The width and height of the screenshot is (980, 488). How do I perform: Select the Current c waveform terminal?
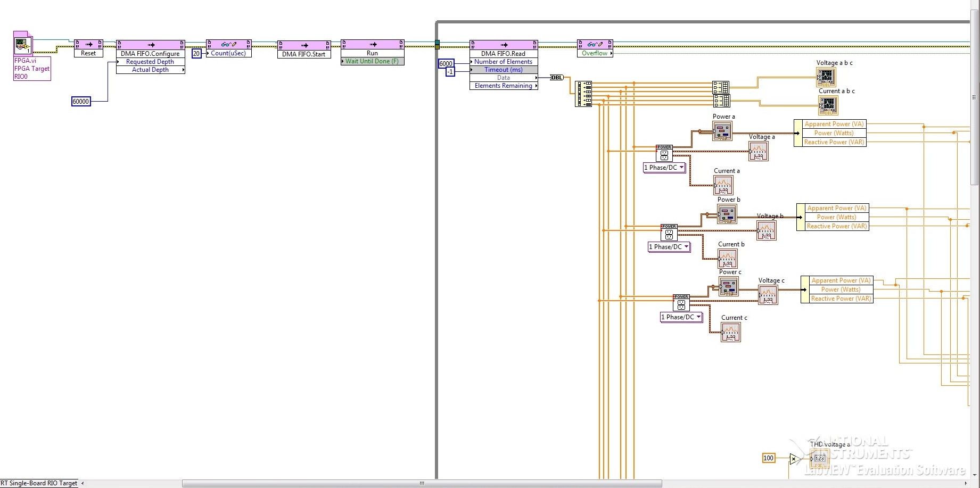731,333
